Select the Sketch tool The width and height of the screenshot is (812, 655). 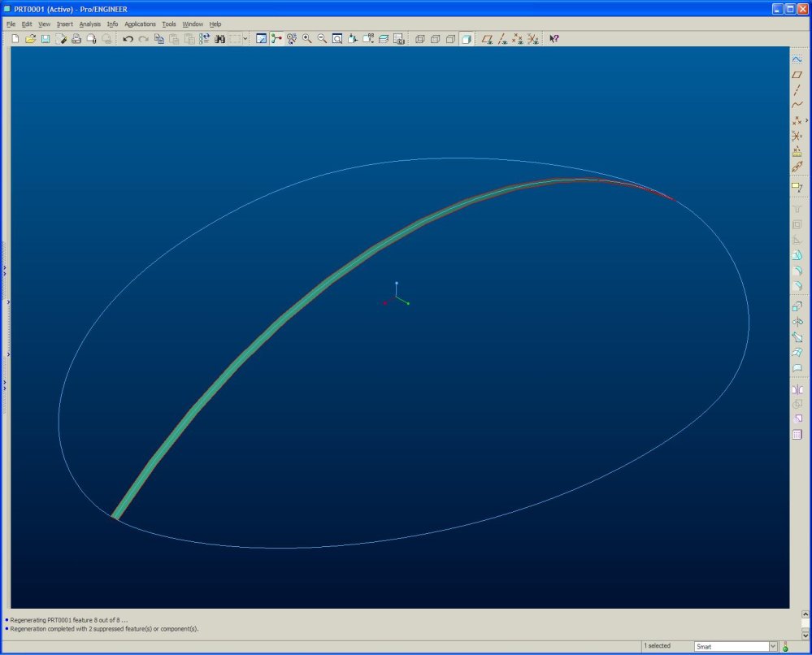(x=797, y=59)
